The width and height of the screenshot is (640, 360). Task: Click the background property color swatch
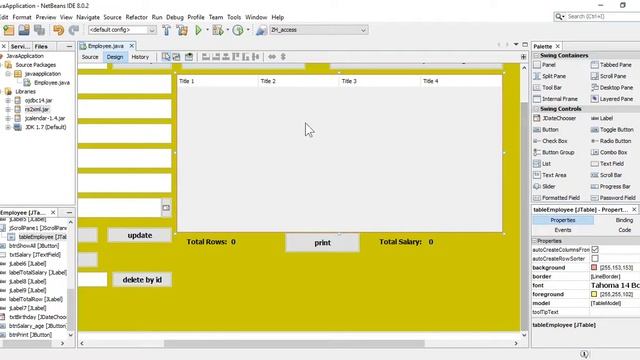click(x=594, y=267)
